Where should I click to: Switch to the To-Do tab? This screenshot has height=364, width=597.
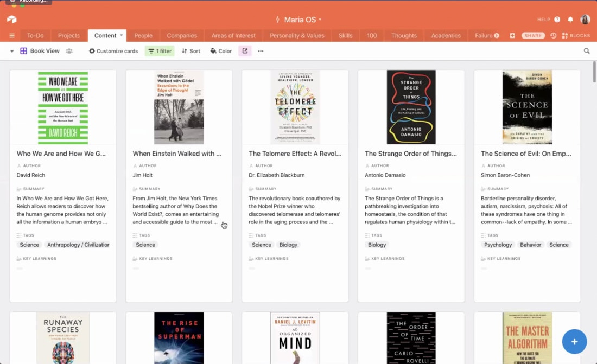click(35, 36)
